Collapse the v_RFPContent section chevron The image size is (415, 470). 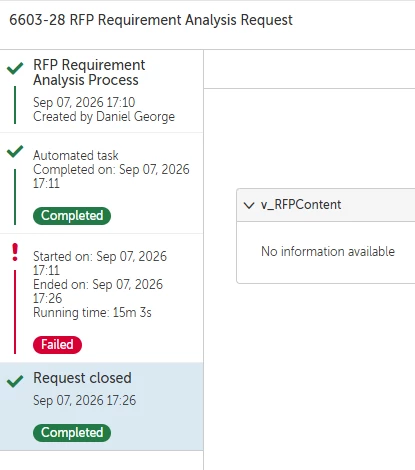click(249, 205)
